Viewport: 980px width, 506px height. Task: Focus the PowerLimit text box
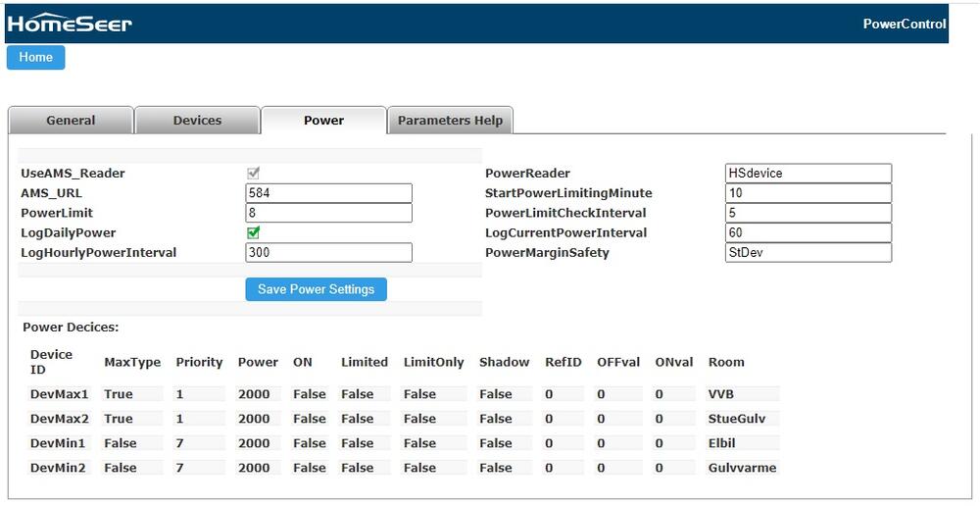328,213
